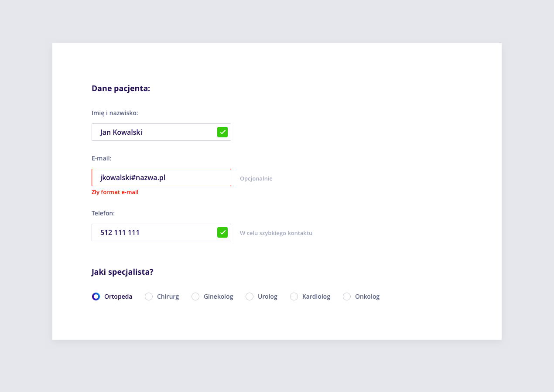The width and height of the screenshot is (554, 392).
Task: Click the Ortopeda label text
Action: click(118, 297)
